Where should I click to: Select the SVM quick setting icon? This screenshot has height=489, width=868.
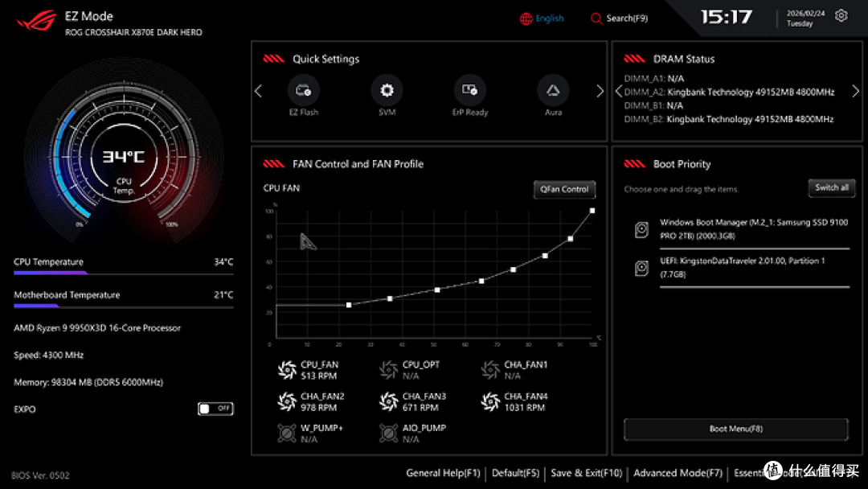(x=387, y=90)
